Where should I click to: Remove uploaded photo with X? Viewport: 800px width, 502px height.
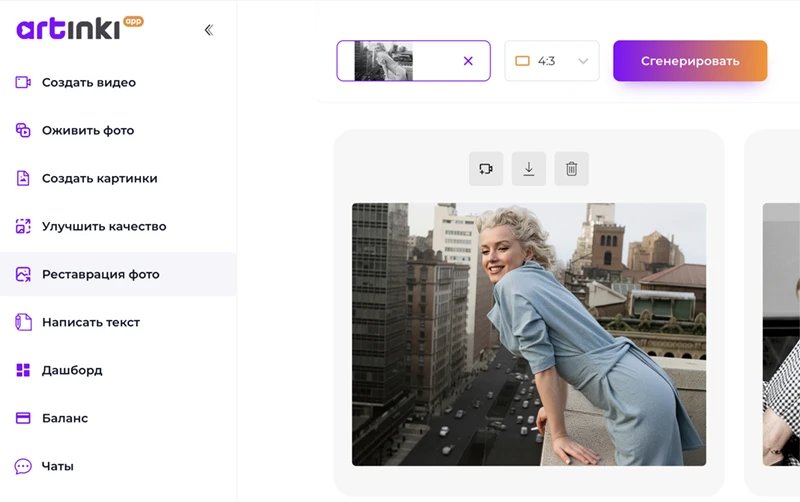click(x=468, y=61)
